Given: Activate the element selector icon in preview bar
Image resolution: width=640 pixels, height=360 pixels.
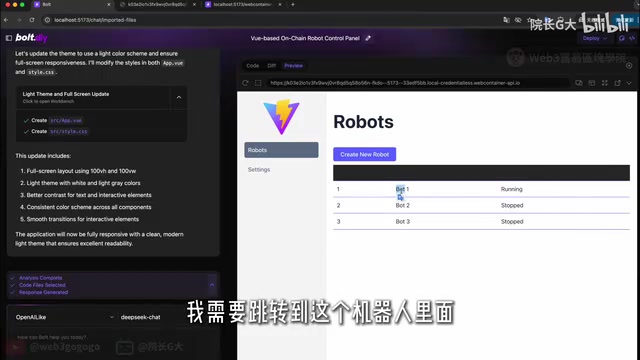Looking at the screenshot, I should (258, 83).
